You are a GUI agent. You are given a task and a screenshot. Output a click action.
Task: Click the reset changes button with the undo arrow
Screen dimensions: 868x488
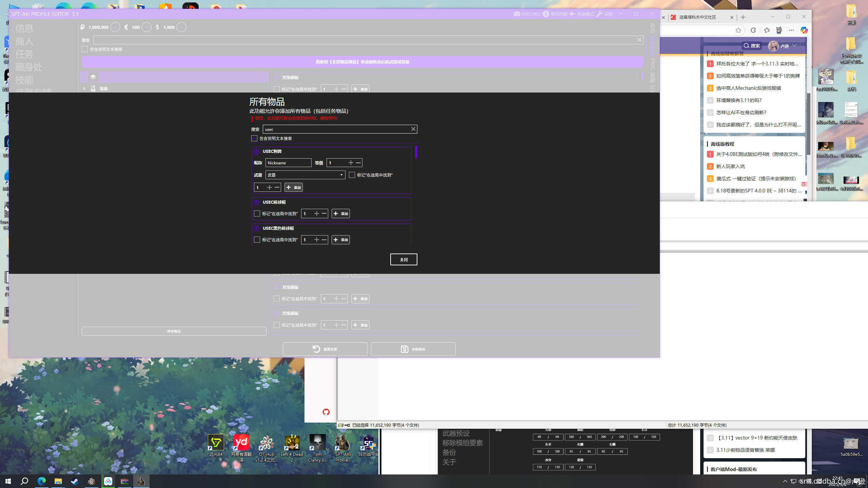325,349
